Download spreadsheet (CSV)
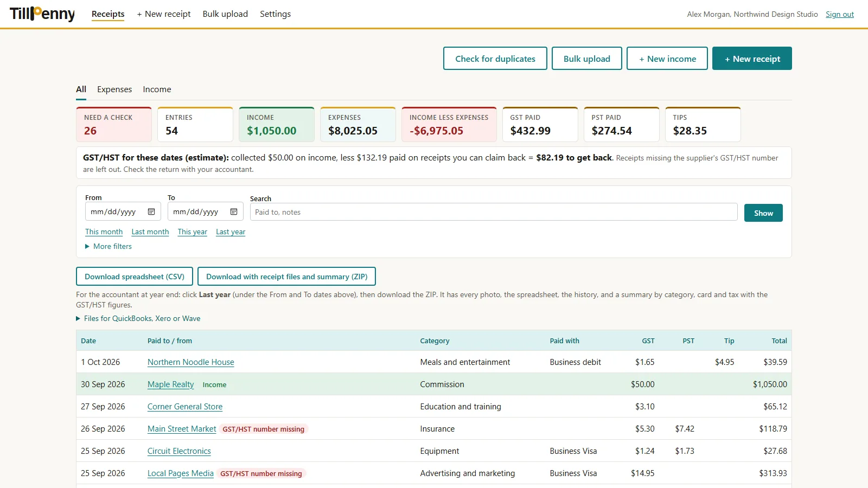 click(x=135, y=277)
